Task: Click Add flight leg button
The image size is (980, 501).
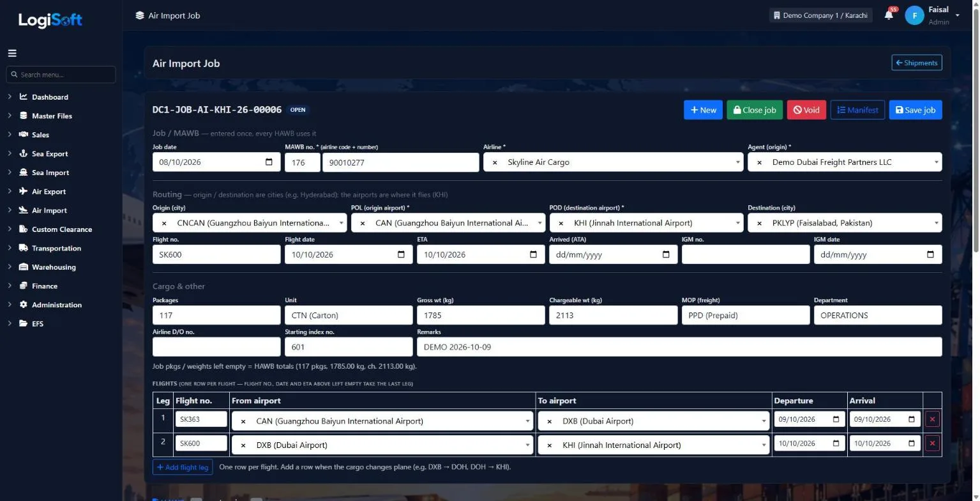Action: point(183,467)
